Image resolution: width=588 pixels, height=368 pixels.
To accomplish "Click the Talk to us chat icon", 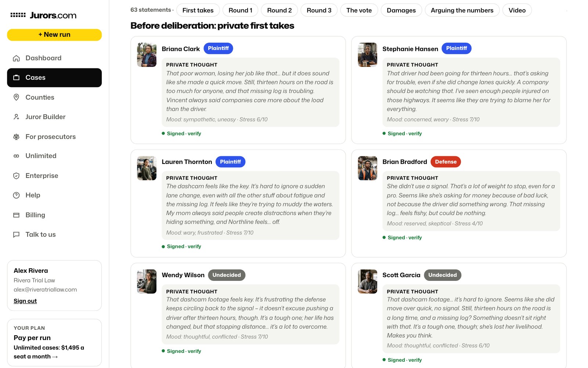I will (x=16, y=235).
